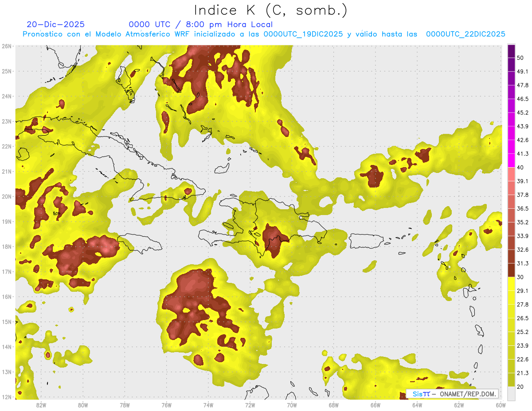532x411 pixels.
Task: Click the 'Pronostico con el Modelo Atmosferico WRF' line
Action: click(x=264, y=34)
